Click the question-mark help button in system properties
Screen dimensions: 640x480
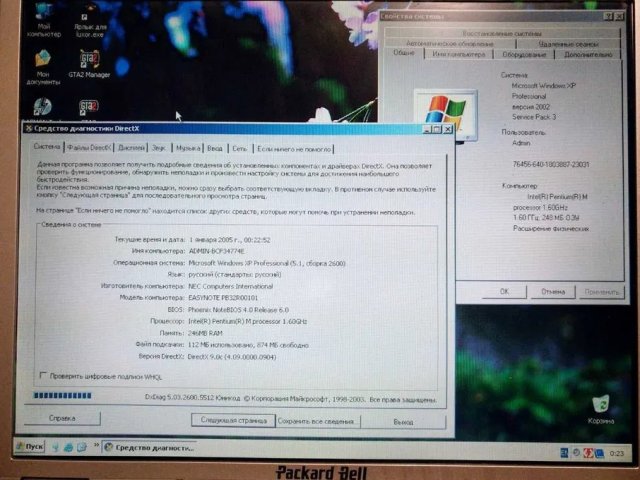click(609, 16)
